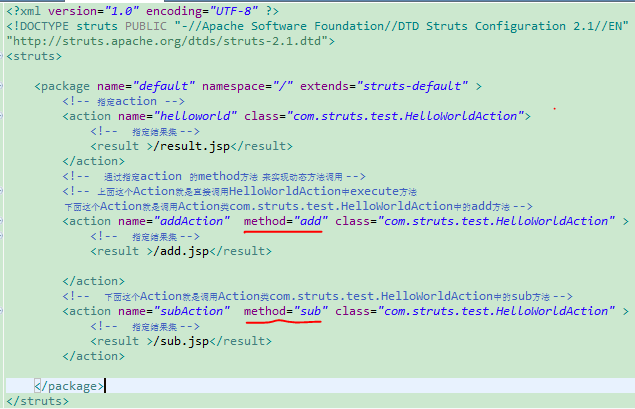The height and width of the screenshot is (409, 635).
Task: Click the comment line mentioning the add method
Action: [298, 206]
